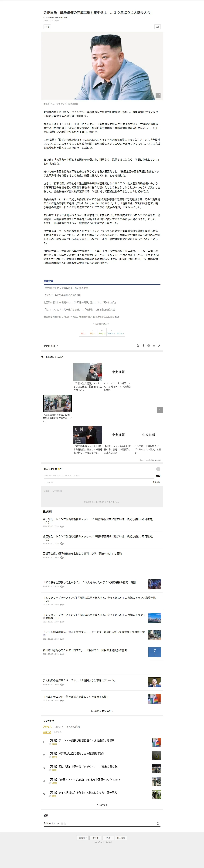
Task: Click the 登録 comment submit button
Action: (x=158, y=476)
